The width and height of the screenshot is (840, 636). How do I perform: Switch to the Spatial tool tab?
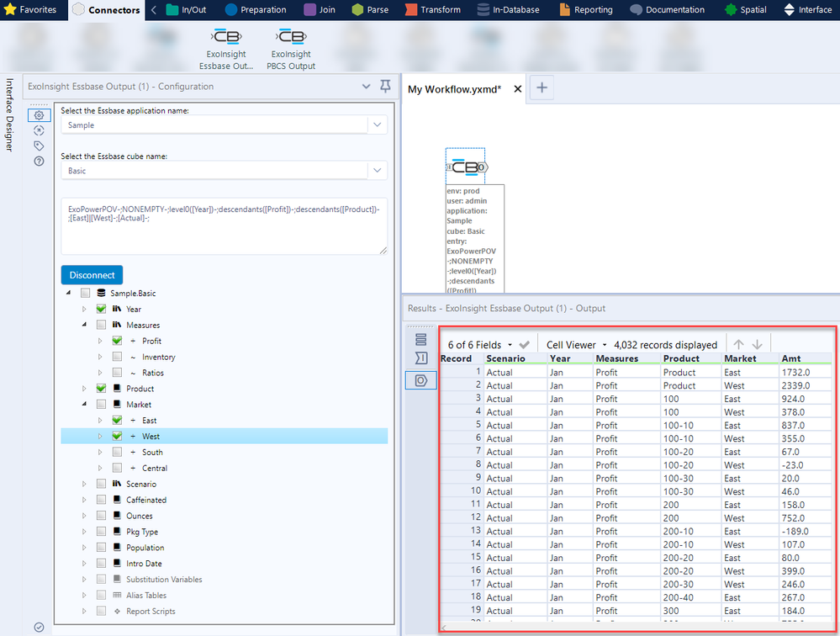point(746,9)
